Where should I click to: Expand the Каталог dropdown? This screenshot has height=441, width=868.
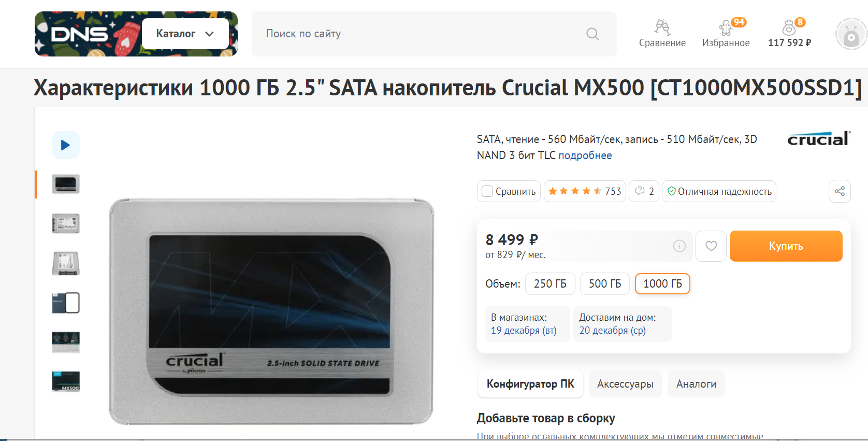185,34
